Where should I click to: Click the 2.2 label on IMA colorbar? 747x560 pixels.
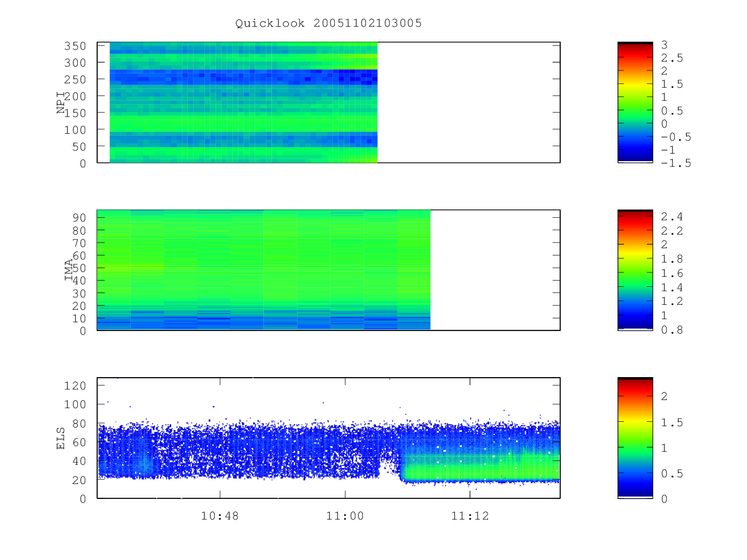coord(672,231)
